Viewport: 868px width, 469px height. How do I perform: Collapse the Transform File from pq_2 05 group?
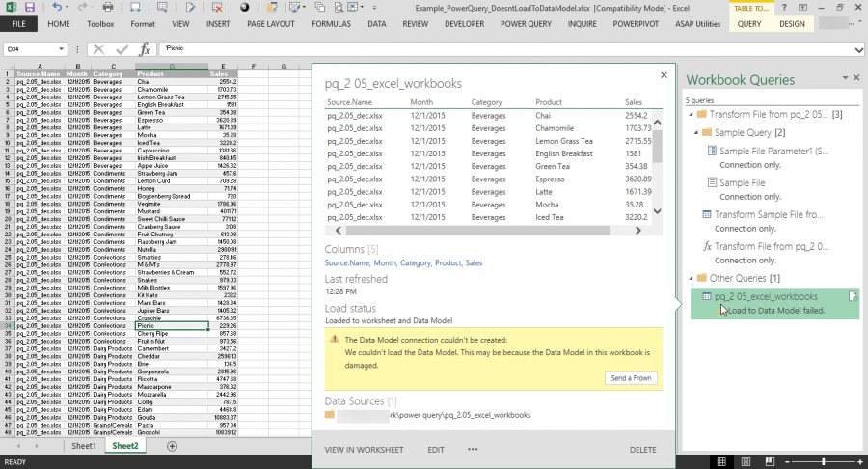coord(691,114)
